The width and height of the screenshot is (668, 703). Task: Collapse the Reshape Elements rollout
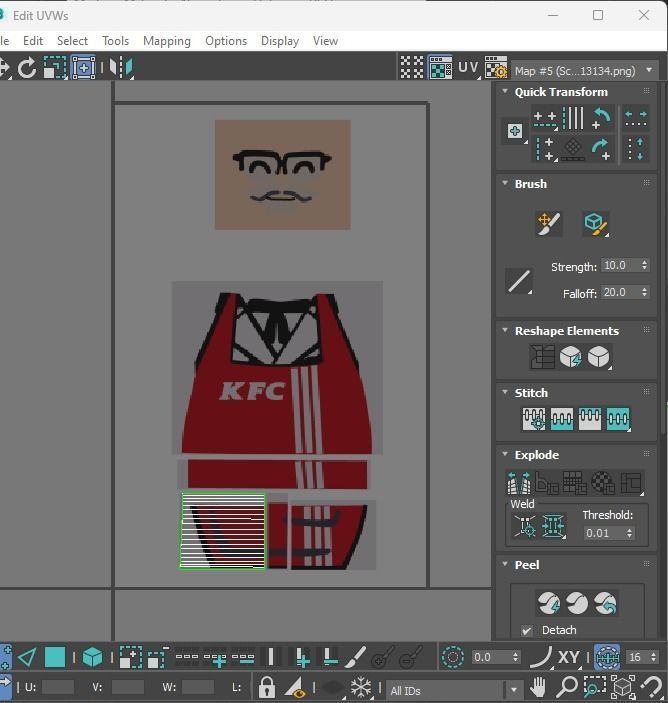tap(505, 330)
